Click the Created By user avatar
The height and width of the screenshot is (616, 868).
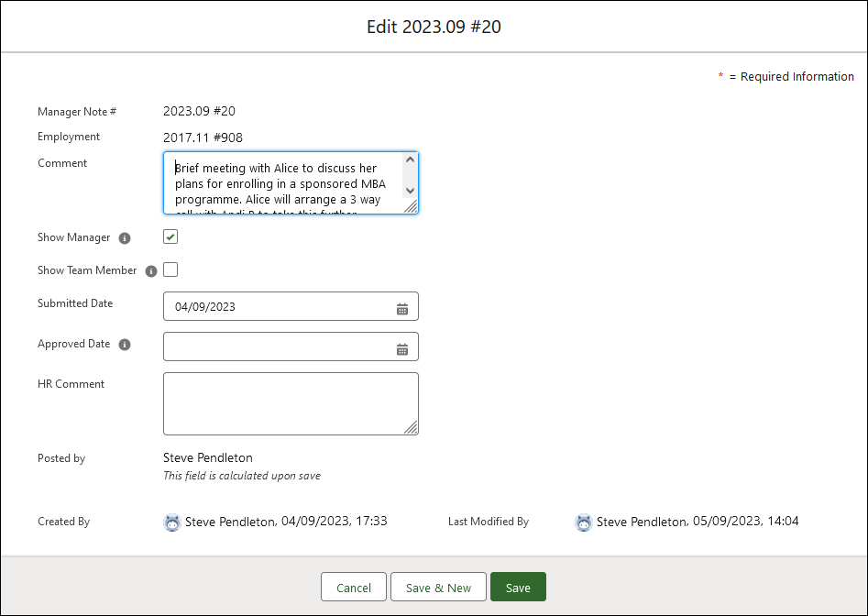pos(172,522)
